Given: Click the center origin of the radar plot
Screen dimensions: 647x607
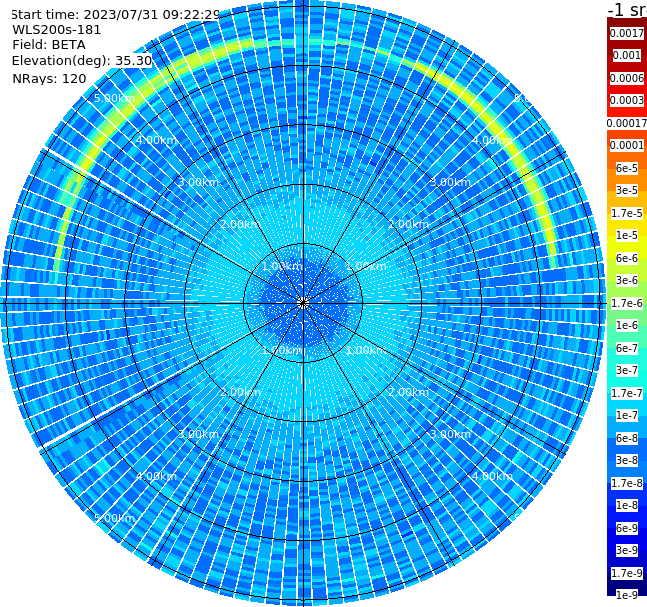Looking at the screenshot, I should coord(303,303).
